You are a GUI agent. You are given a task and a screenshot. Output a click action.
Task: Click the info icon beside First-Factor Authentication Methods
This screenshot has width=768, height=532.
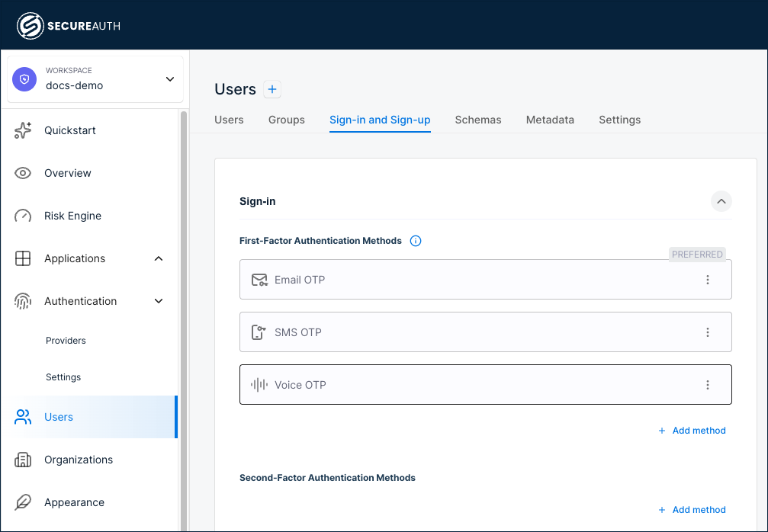click(x=416, y=240)
